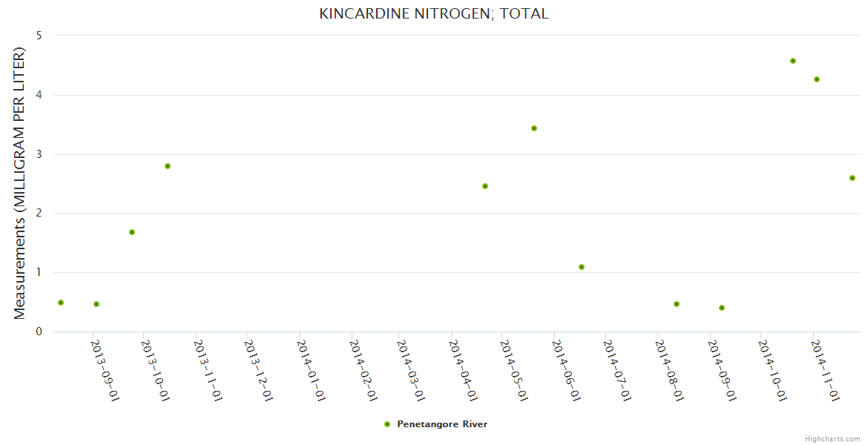Select the rightmost data point near 2.6 mg/L
This screenshot has width=868, height=445.
(x=852, y=178)
